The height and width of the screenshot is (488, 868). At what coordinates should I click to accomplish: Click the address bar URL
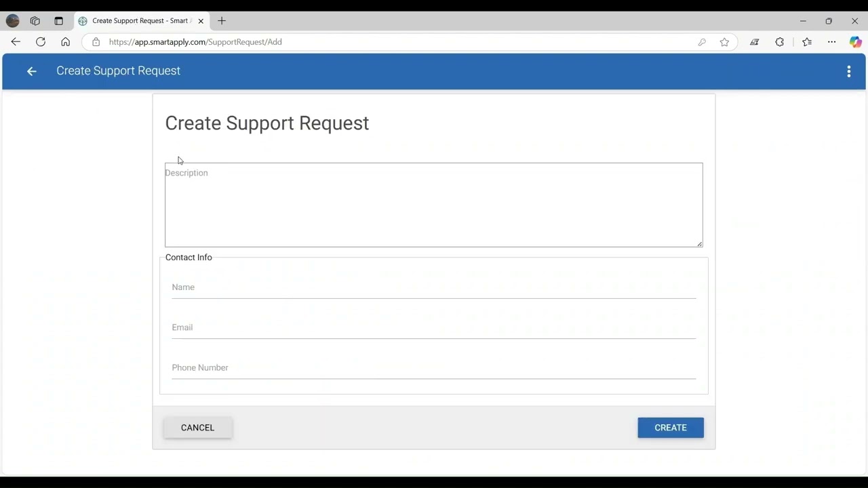point(195,42)
